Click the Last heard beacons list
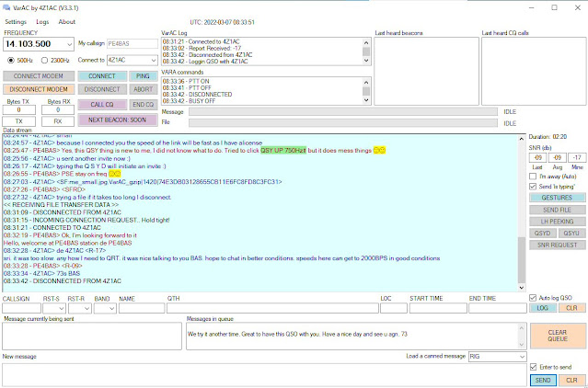 (426, 71)
